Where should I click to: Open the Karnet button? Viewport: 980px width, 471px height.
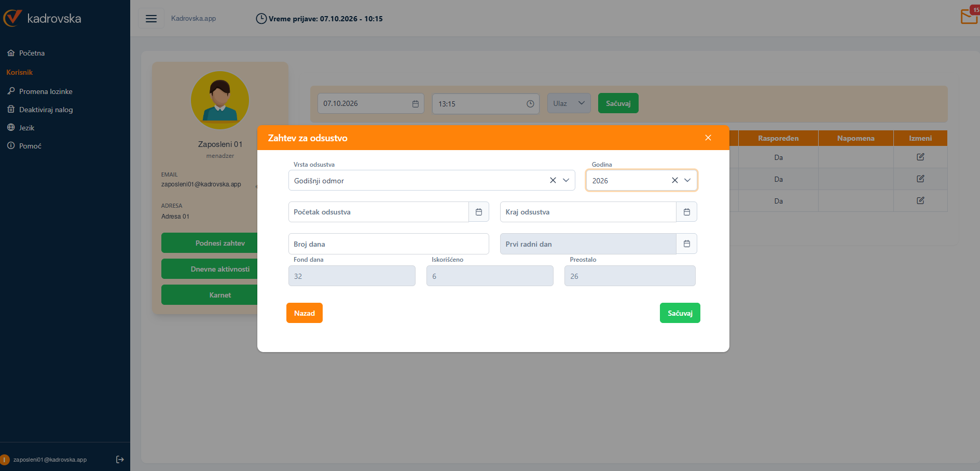tap(210, 295)
